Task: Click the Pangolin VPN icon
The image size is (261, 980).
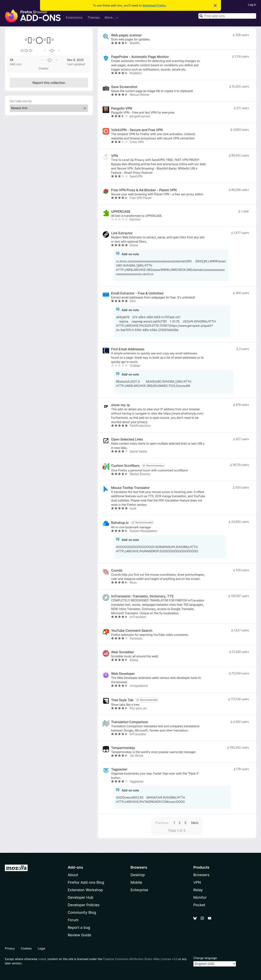Action: [106, 110]
